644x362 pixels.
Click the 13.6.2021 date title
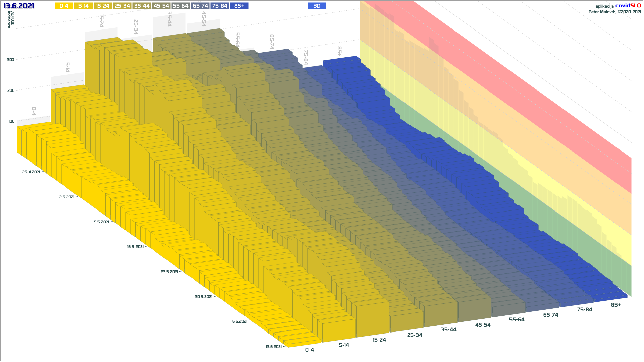(19, 6)
